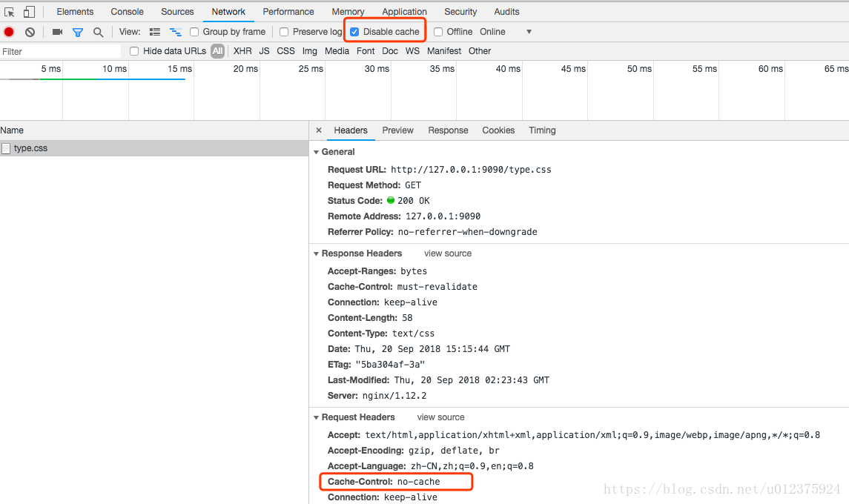Collapse the Response Headers section
The image size is (849, 504).
pyautogui.click(x=317, y=253)
